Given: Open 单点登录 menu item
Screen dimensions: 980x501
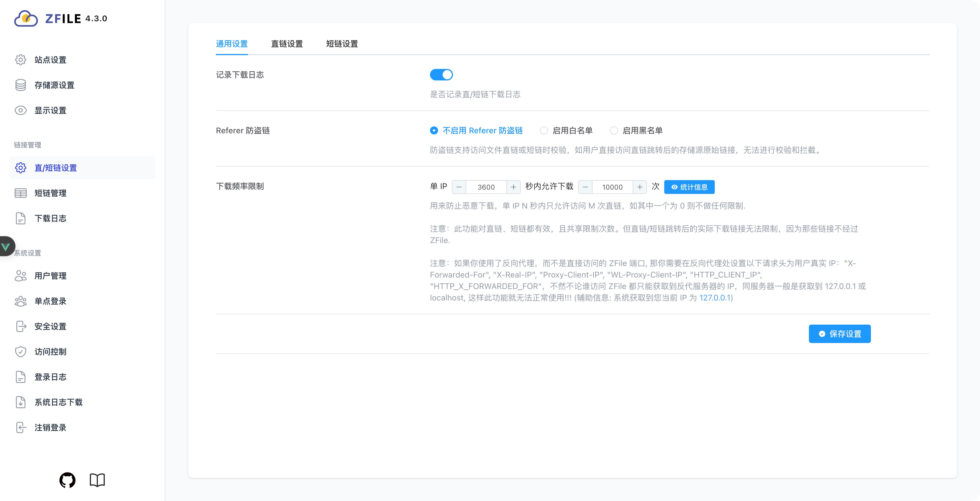Looking at the screenshot, I should [82, 301].
